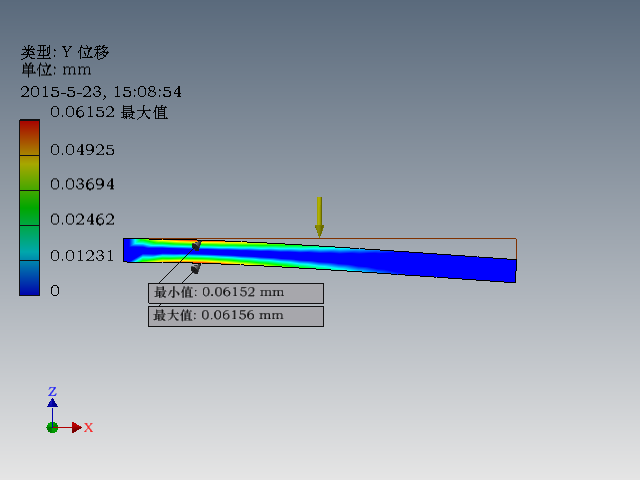
Task: Click the yellow load arrow above the beam
Action: click(x=319, y=217)
